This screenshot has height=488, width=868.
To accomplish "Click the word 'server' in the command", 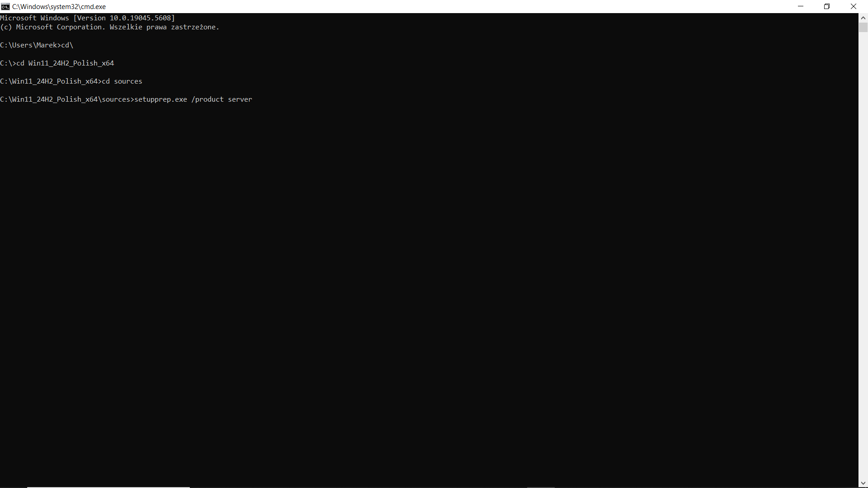I will pyautogui.click(x=240, y=99).
